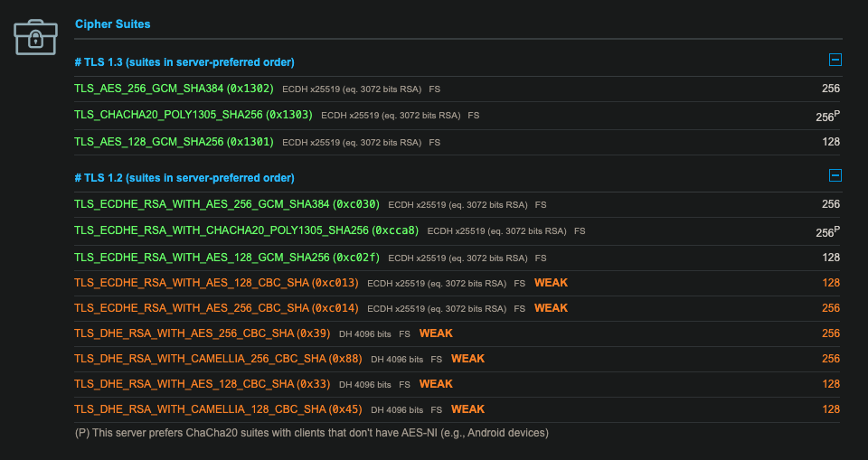The height and width of the screenshot is (460, 868).
Task: Collapse the TLS 1.3 suites section
Action: (835, 61)
